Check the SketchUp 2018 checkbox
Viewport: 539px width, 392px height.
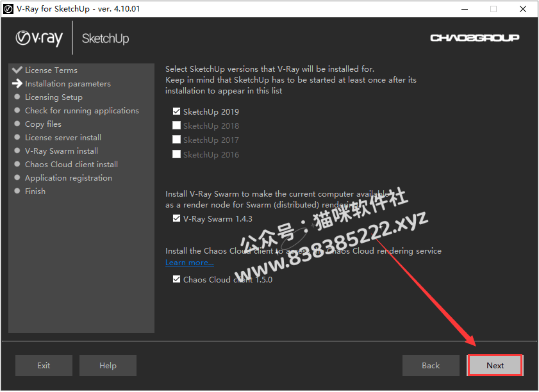click(176, 126)
